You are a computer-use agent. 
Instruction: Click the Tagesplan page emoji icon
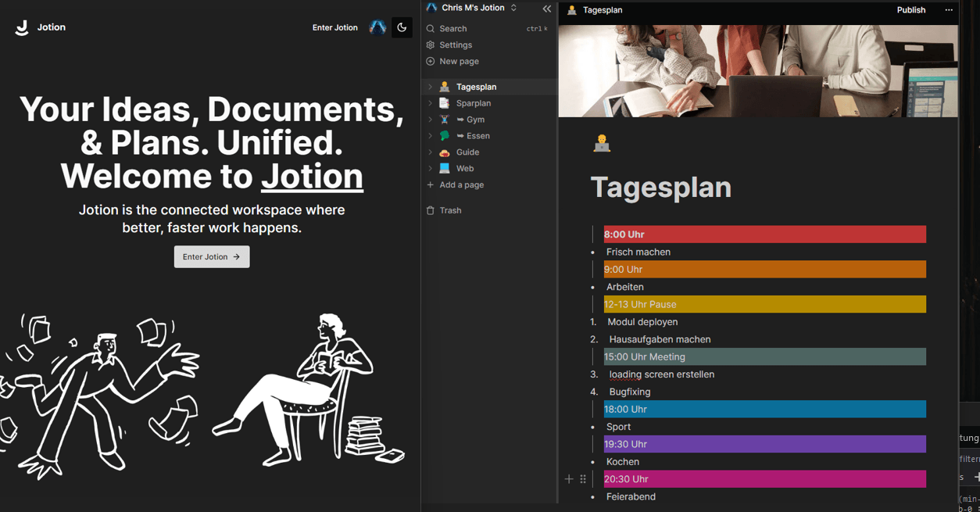[x=602, y=143]
